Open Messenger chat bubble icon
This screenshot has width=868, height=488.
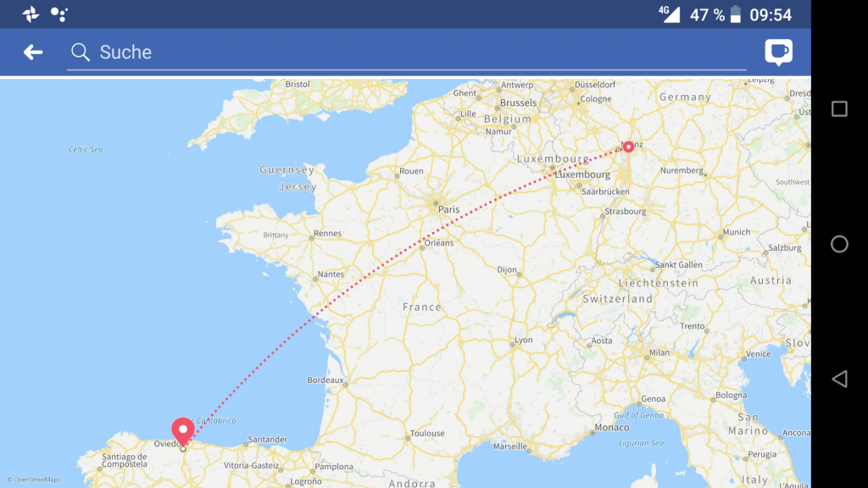pos(778,52)
